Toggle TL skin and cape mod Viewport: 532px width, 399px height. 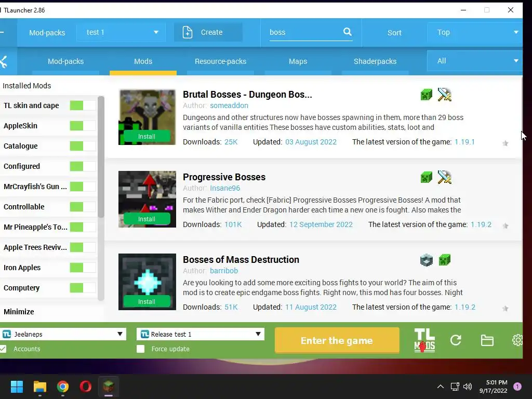click(x=83, y=105)
